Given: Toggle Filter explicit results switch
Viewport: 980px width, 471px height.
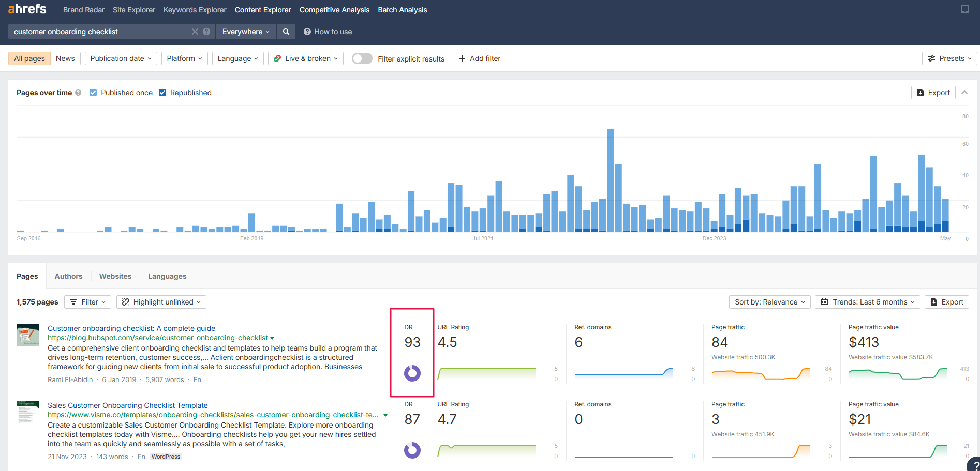Looking at the screenshot, I should [362, 58].
